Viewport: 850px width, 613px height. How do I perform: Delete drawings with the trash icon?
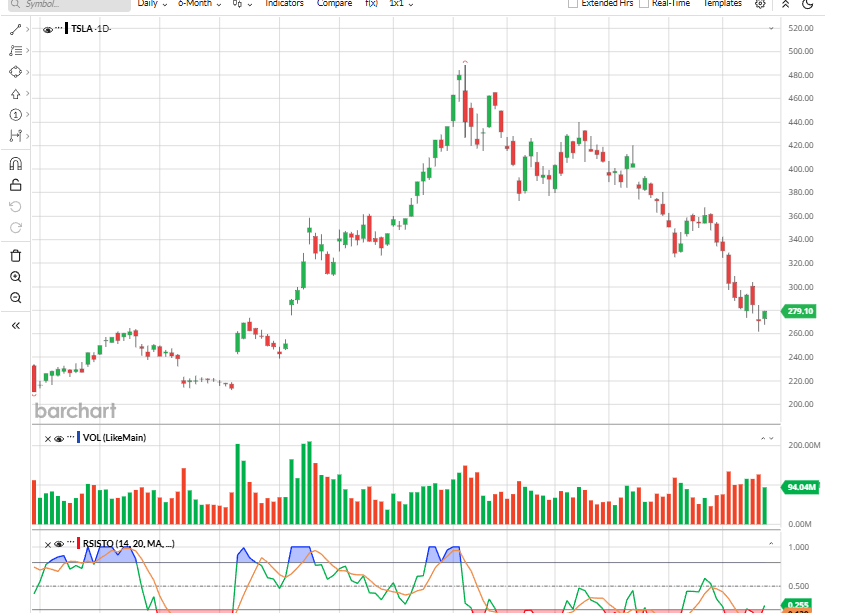pyautogui.click(x=15, y=256)
